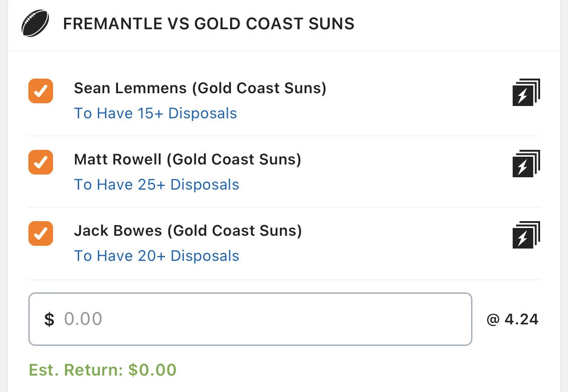Deselect the Matt Rowell checkbox
Viewport: 568px width, 392px height.
41,162
